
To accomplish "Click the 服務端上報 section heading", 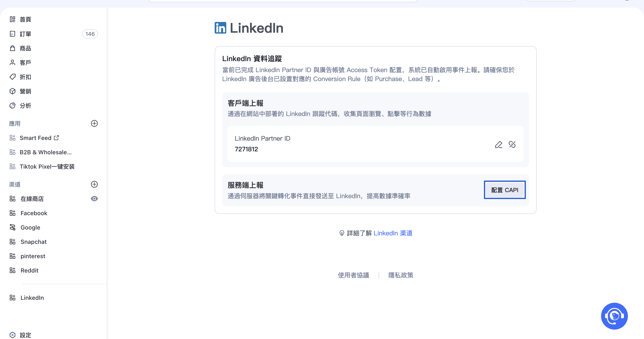I will [245, 185].
